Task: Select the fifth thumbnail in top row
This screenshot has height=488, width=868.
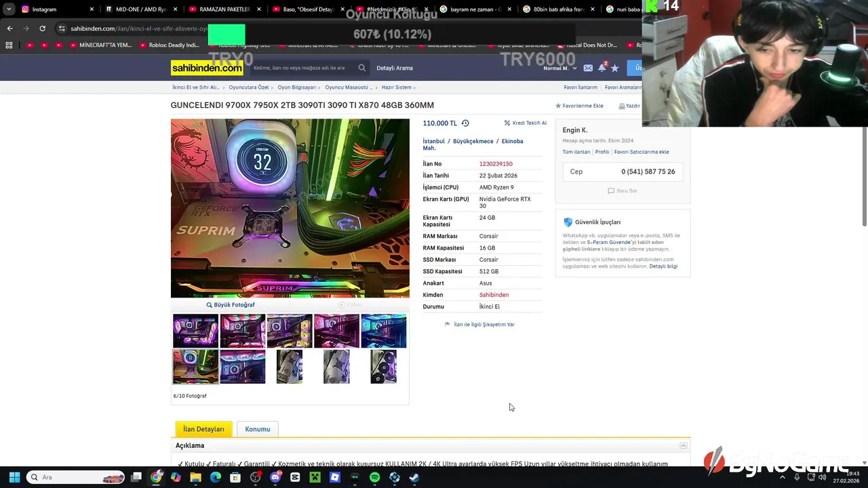Action: 384,331
